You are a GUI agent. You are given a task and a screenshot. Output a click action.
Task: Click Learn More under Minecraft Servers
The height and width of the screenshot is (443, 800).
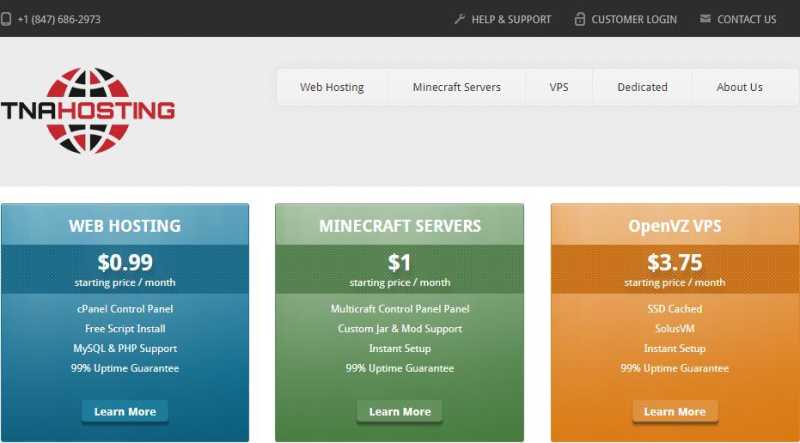pos(399,411)
